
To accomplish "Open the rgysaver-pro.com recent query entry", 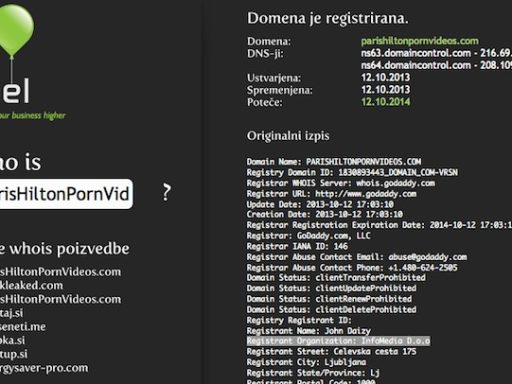I will click(44, 368).
